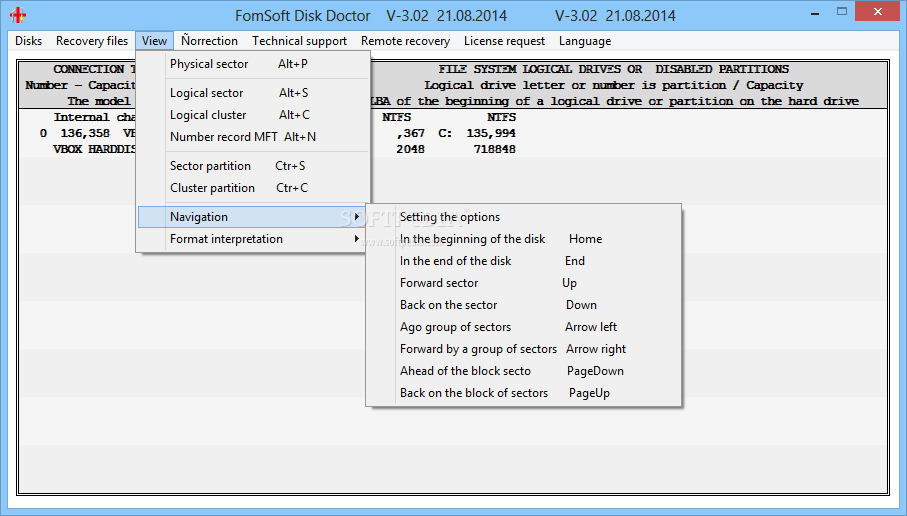Open the Technical support menu
The height and width of the screenshot is (516, 907).
pyautogui.click(x=300, y=41)
